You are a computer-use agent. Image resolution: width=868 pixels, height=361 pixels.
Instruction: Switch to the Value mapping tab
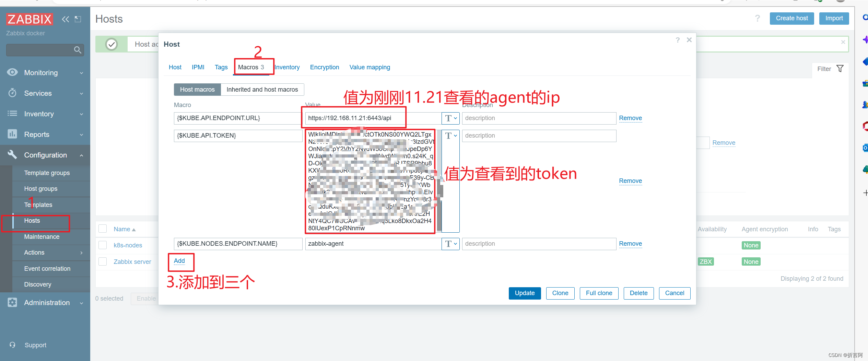coord(370,67)
